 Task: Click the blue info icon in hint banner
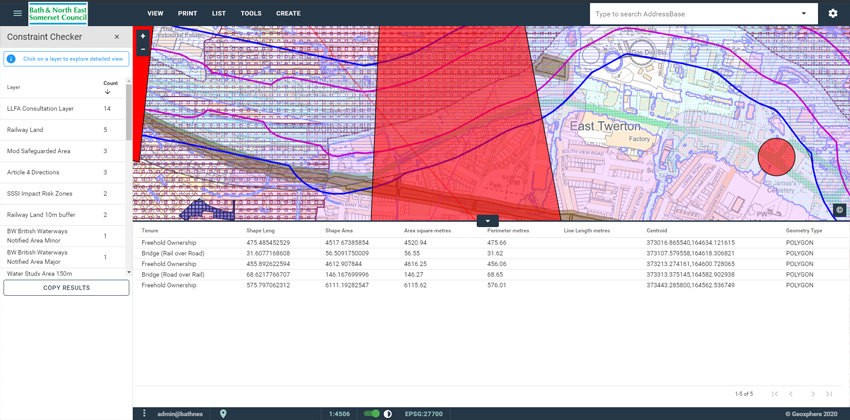[x=11, y=59]
